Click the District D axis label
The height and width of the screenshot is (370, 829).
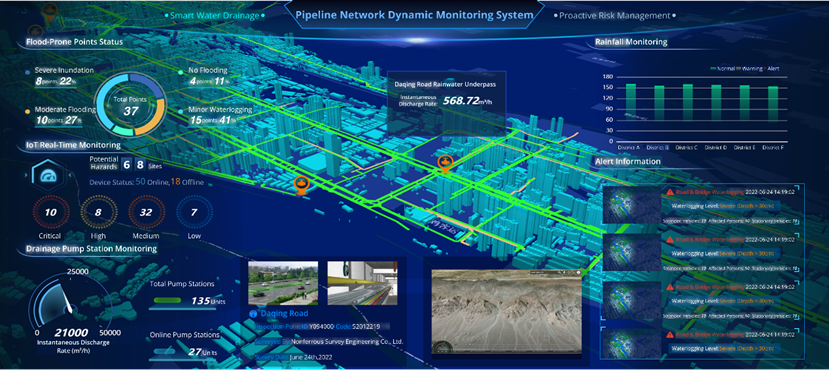[x=716, y=148]
